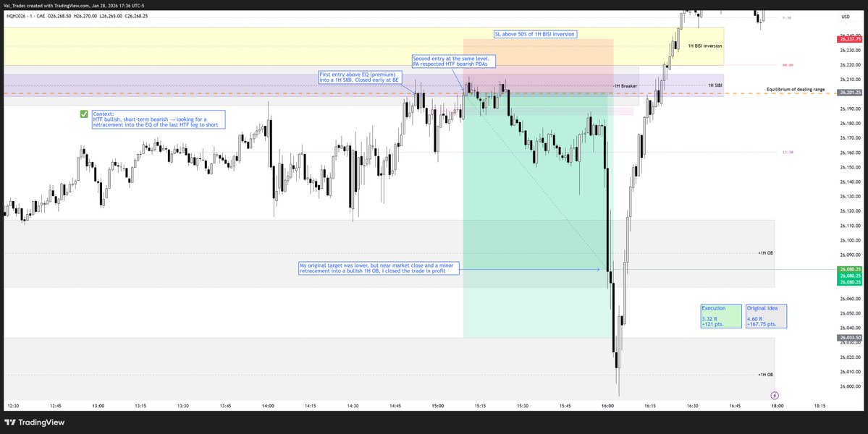The width and height of the screenshot is (868, 434).
Task: Click the 26,220.00 price axis label
Action: pyautogui.click(x=850, y=65)
